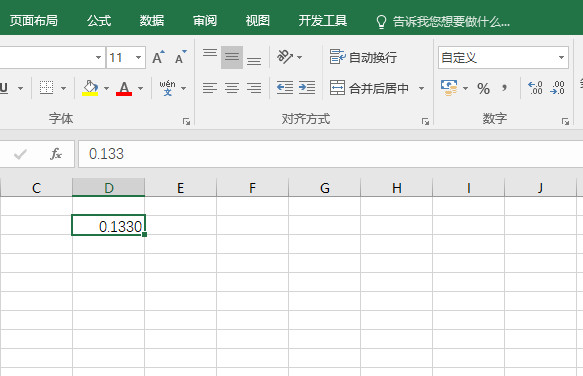583x376 pixels.
Task: Select column G header
Action: point(325,187)
